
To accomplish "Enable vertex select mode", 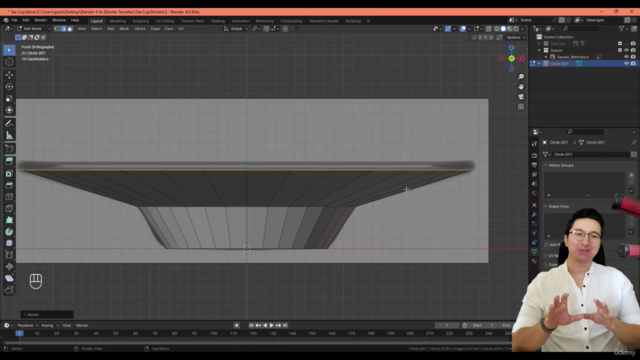I will [57, 29].
